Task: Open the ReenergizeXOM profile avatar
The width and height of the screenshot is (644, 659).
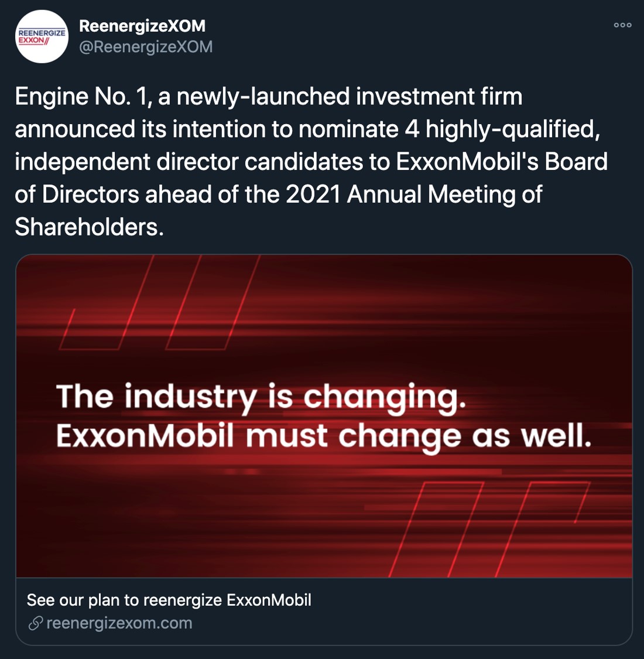Action: pyautogui.click(x=42, y=36)
